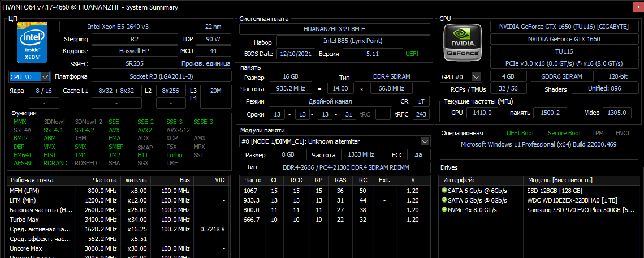Close the System Summary window
This screenshot has height=258, width=644.
[637, 7]
